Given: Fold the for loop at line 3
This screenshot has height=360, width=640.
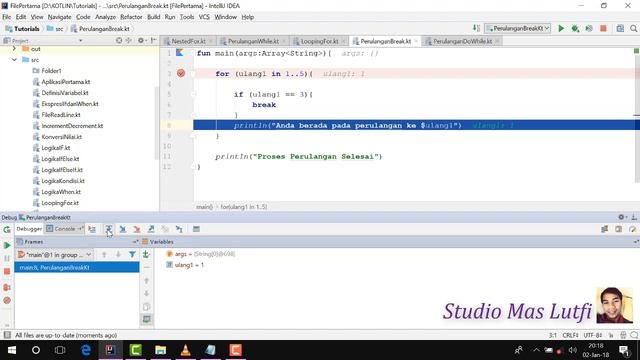Looking at the screenshot, I should click(x=193, y=73).
